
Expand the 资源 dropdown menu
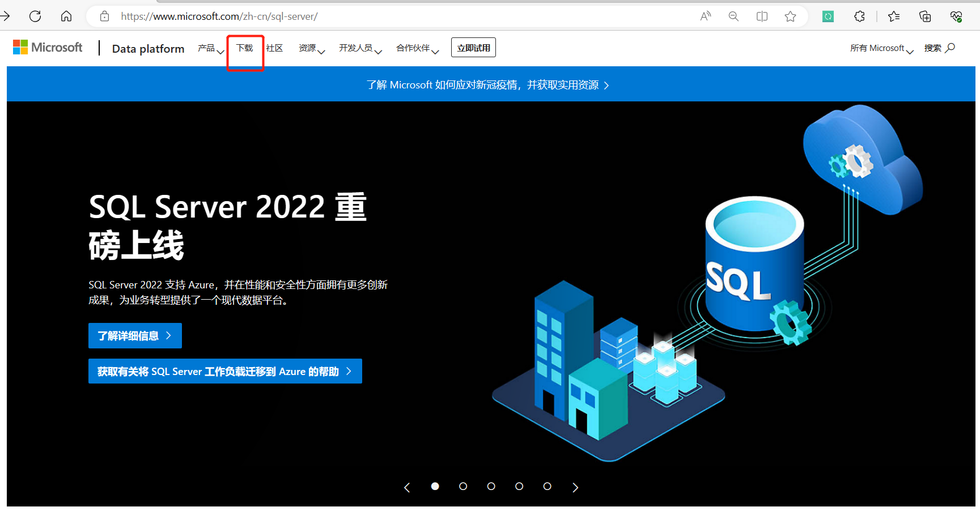click(312, 48)
